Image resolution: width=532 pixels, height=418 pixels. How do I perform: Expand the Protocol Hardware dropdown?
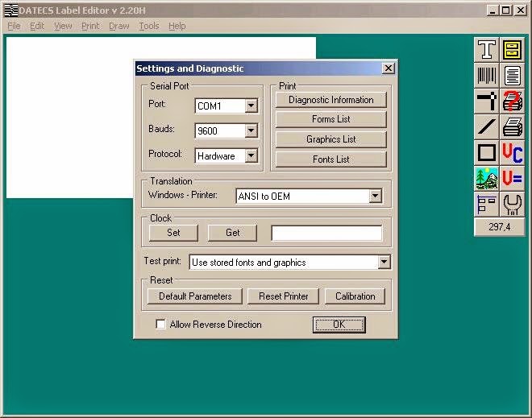251,155
